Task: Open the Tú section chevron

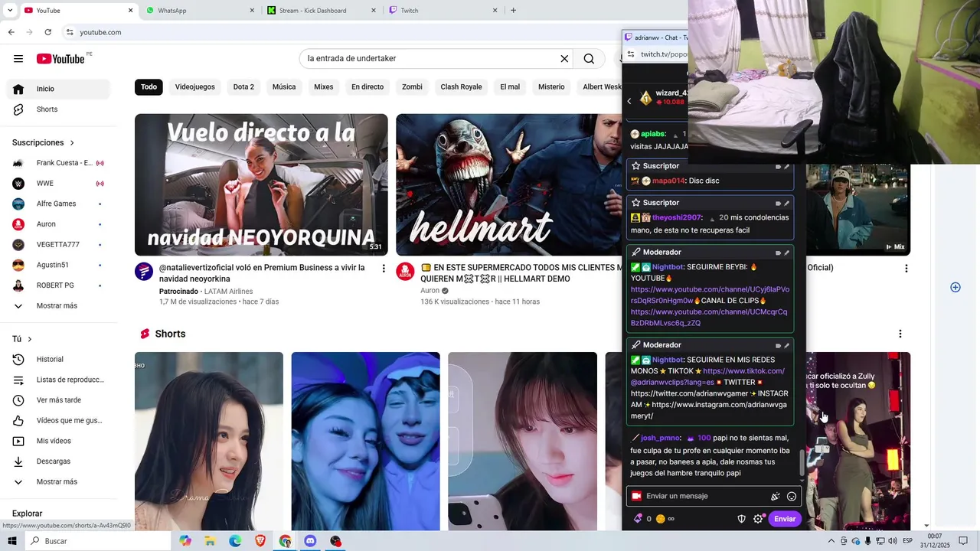Action: 30,339
